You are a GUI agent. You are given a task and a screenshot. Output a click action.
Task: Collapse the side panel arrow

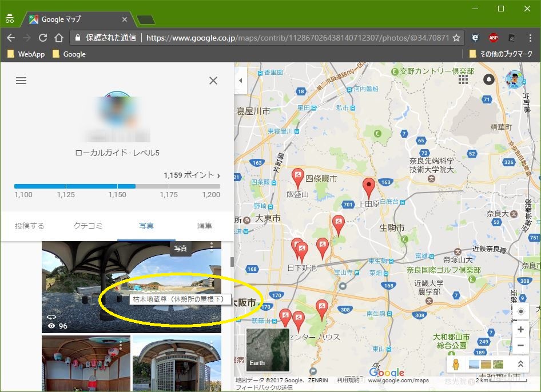click(241, 81)
